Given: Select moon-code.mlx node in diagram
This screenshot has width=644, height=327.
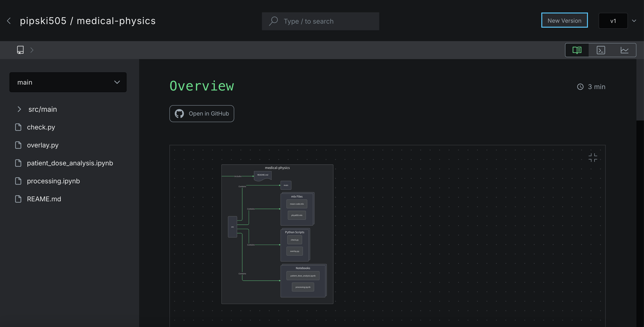Looking at the screenshot, I should pos(297,204).
